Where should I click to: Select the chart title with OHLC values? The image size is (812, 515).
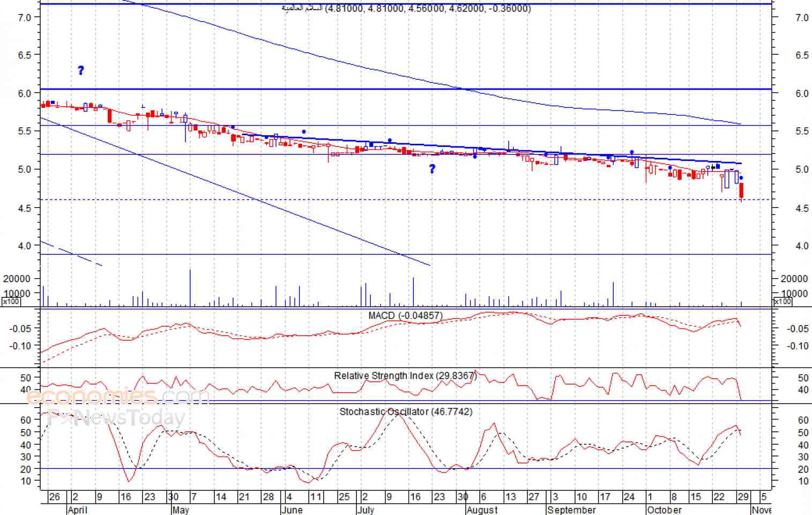click(x=406, y=8)
